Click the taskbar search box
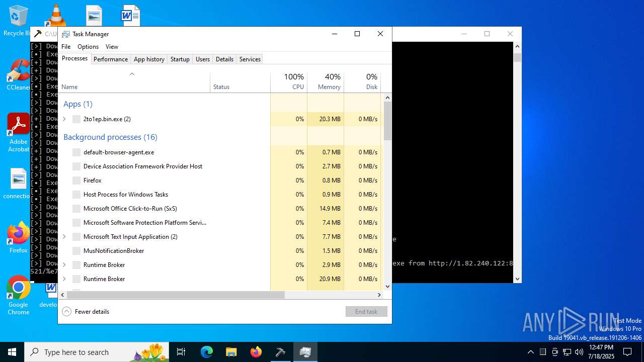Viewport: 644px width, 362px height. tap(97, 352)
